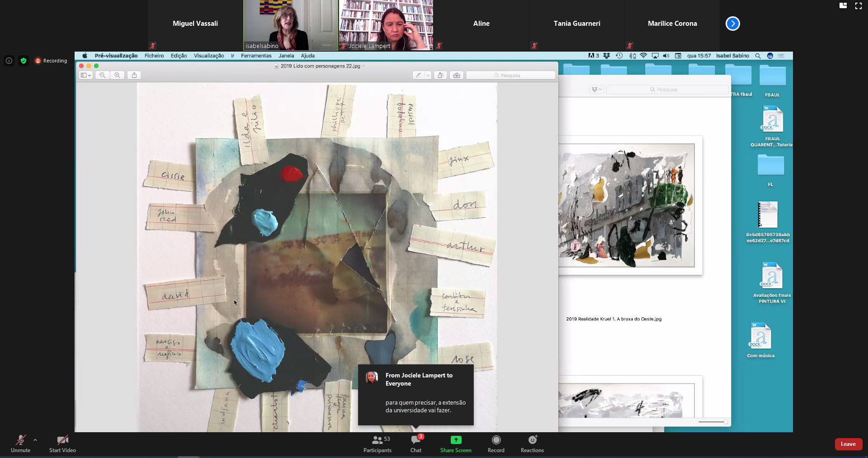This screenshot has width=868, height=458.
Task: Open the highlight pen options dropdown
Action: [x=428, y=75]
